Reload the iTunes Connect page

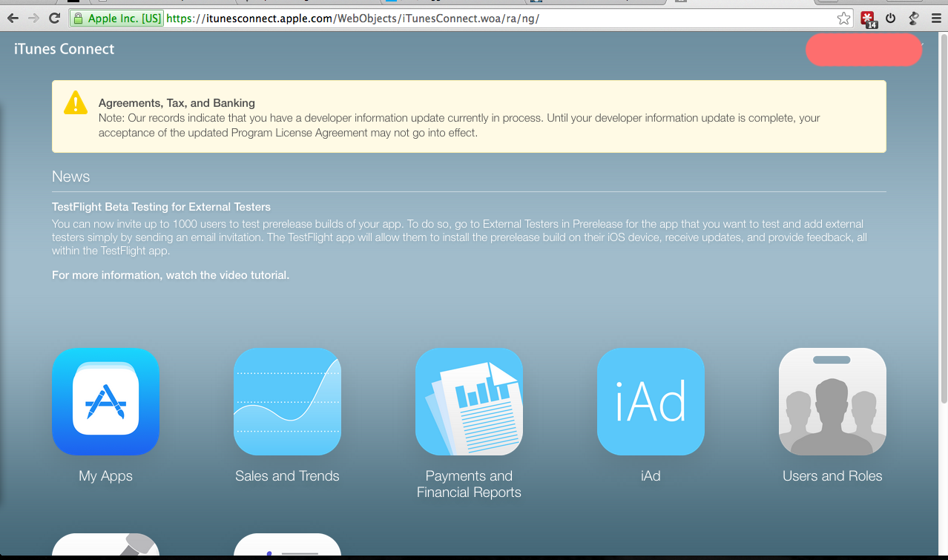coord(54,19)
